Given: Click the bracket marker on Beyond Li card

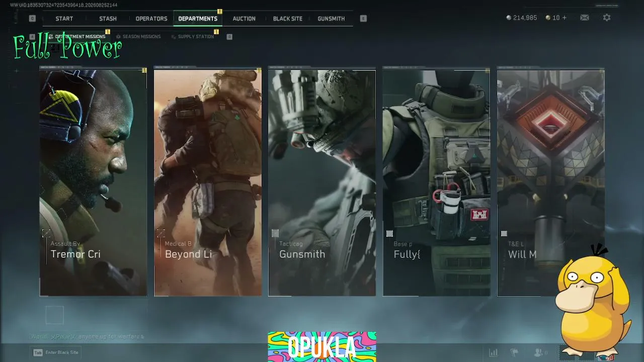Looking at the screenshot, I should click(x=160, y=233).
